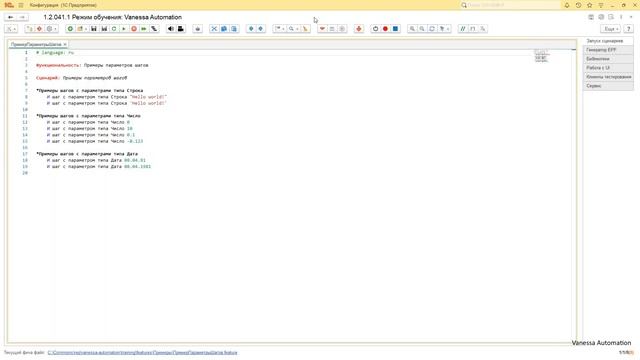Click the back navigation arrow button
640x360 pixels.
[11, 17]
